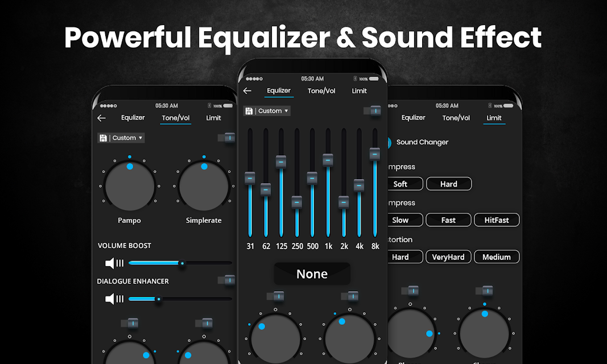607x364 pixels.
Task: Choose Hard button next to Soft
Action: pos(449,184)
